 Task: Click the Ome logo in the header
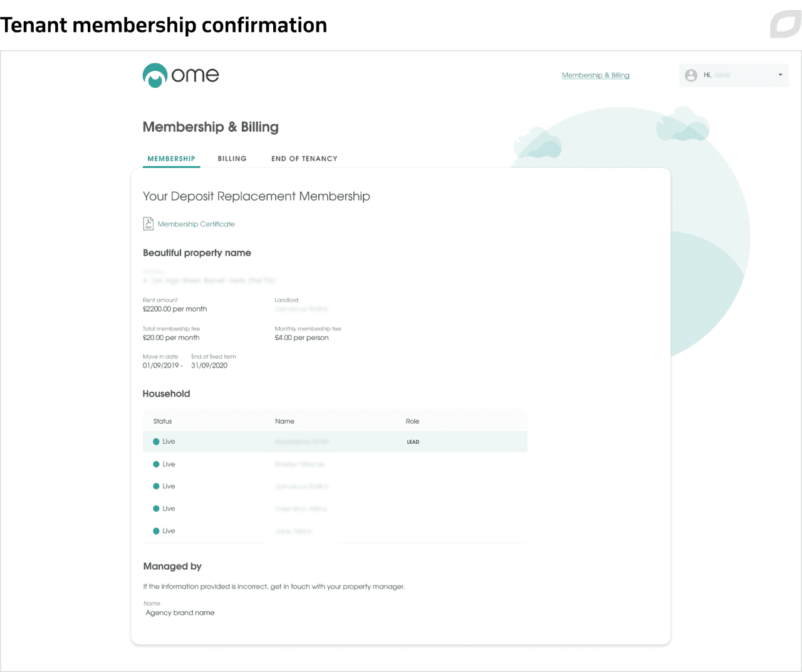[180, 75]
